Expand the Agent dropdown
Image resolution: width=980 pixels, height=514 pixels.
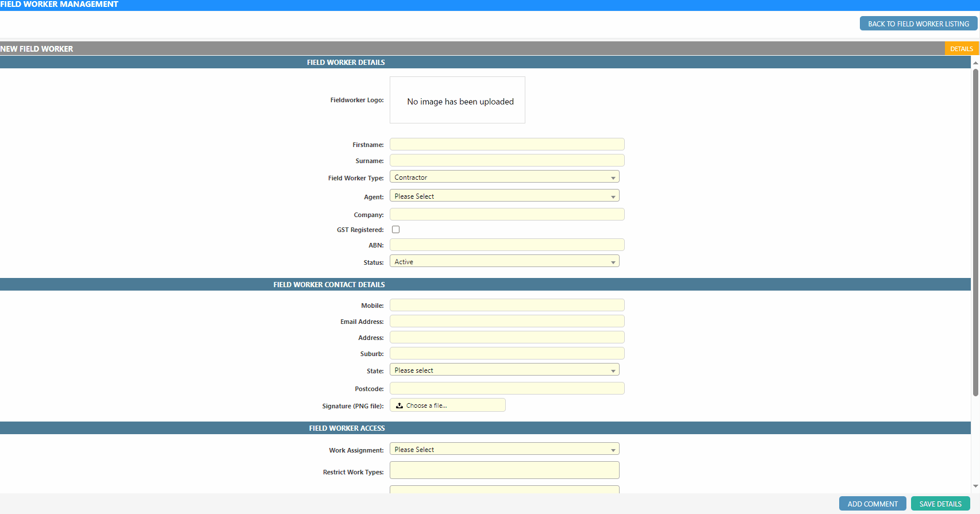tap(505, 196)
